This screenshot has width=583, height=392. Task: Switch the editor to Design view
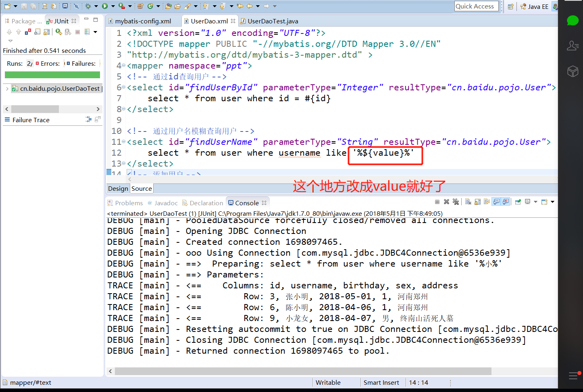(118, 188)
